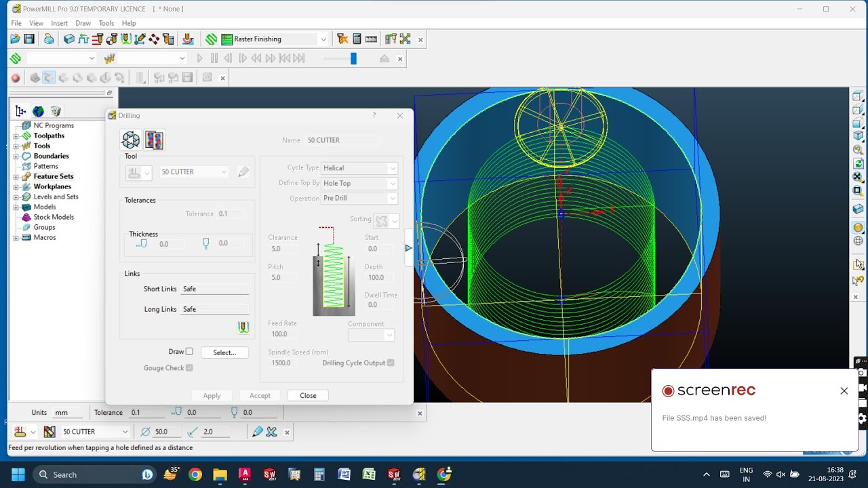Click the copy toolpath icon in Drilling dialog
868x488 pixels.
(x=154, y=140)
